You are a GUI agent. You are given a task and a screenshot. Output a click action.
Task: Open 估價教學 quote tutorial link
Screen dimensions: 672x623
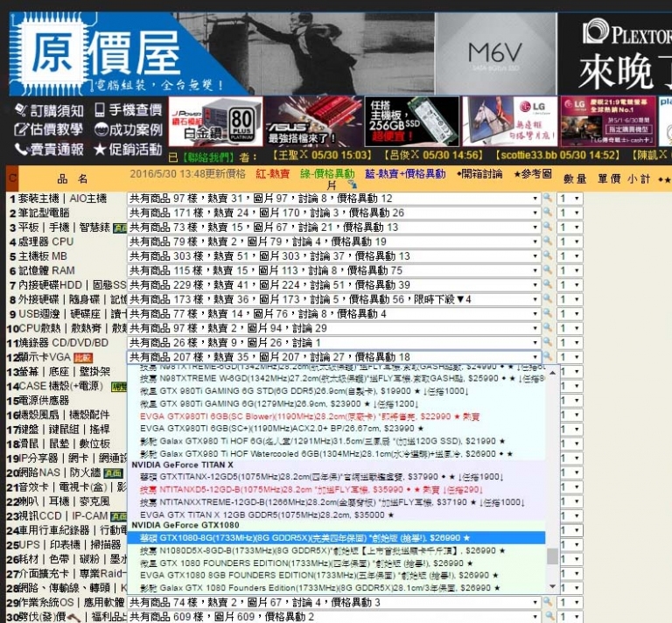48,129
